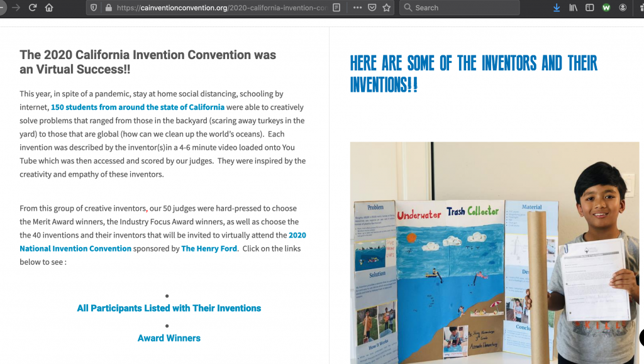Click the Underwater Trash Collector photo
Screen dimensions: 644x364
coord(494,253)
